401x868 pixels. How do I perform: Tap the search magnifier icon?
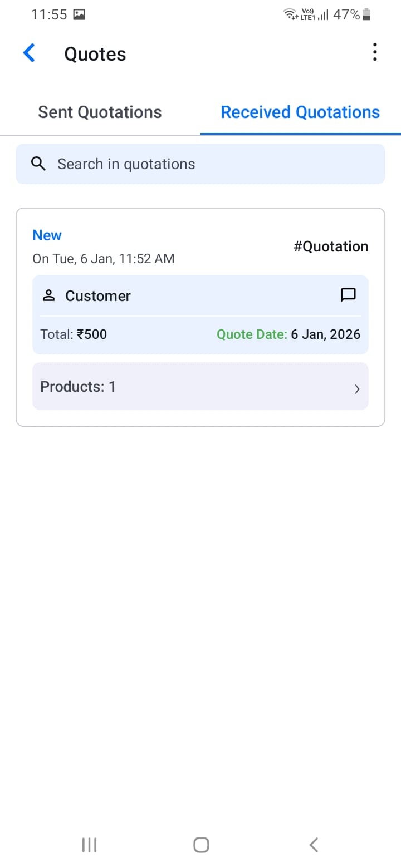38,164
